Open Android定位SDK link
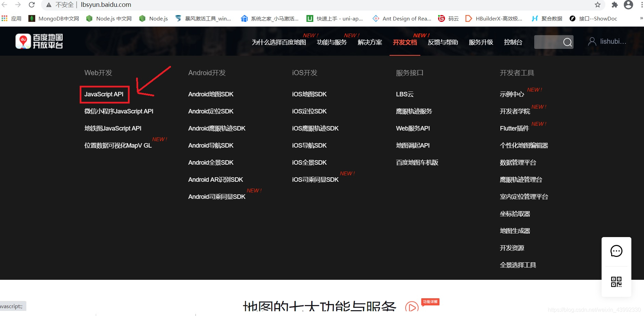Screen dimensions: 644x316 (x=211, y=111)
